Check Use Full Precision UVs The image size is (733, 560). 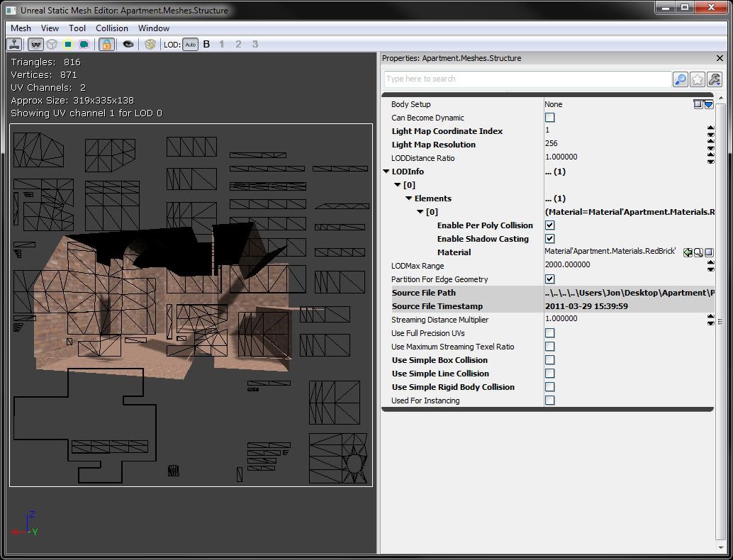[x=550, y=333]
